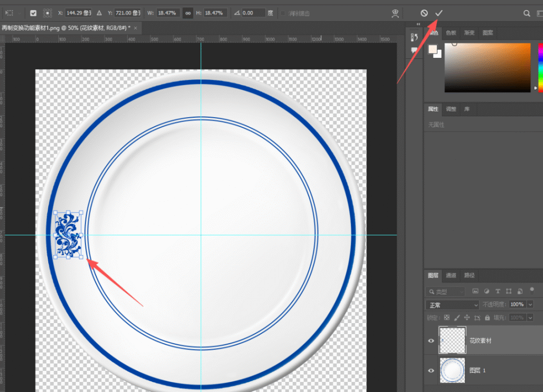This screenshot has width=543, height=392.
Task: Open the blend mode 正常 dropdown
Action: (x=452, y=305)
